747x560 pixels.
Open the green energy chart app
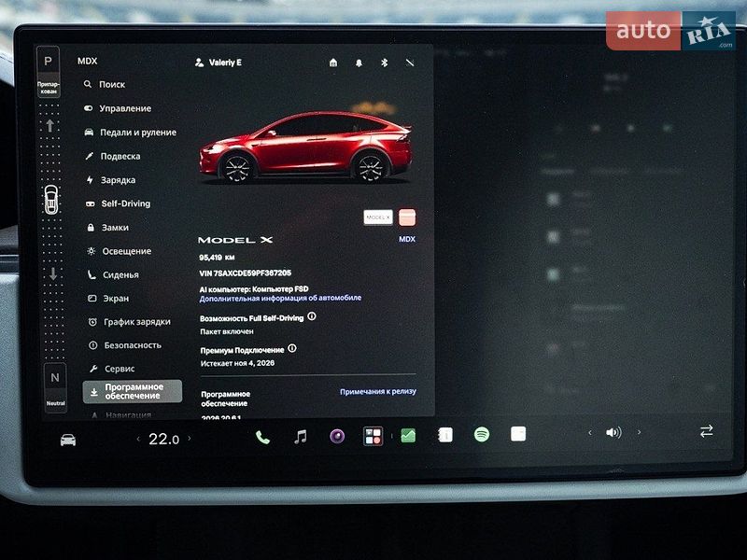pos(408,435)
